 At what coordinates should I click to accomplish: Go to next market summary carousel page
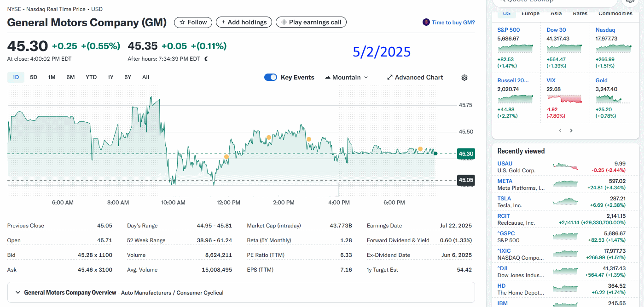571,131
